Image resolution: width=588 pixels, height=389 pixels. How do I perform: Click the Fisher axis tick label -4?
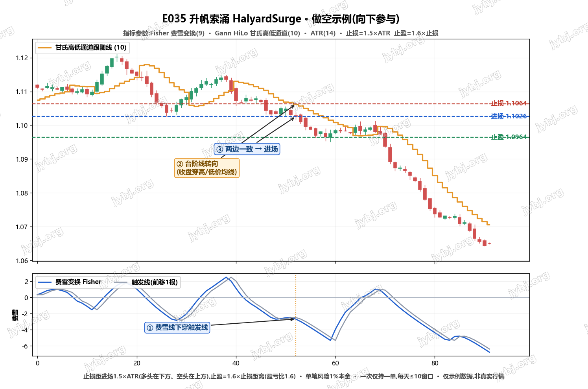point(25,330)
